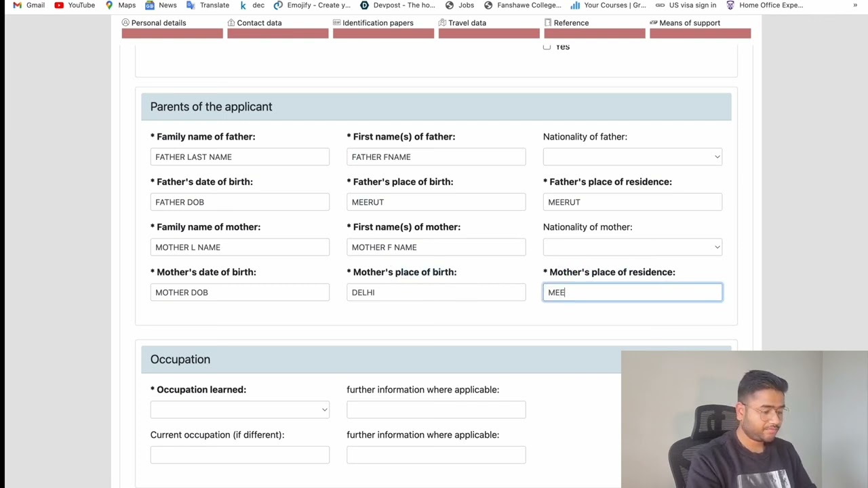Screen dimensions: 868x488
Task: Open the News bookmark icon
Action: tap(150, 5)
